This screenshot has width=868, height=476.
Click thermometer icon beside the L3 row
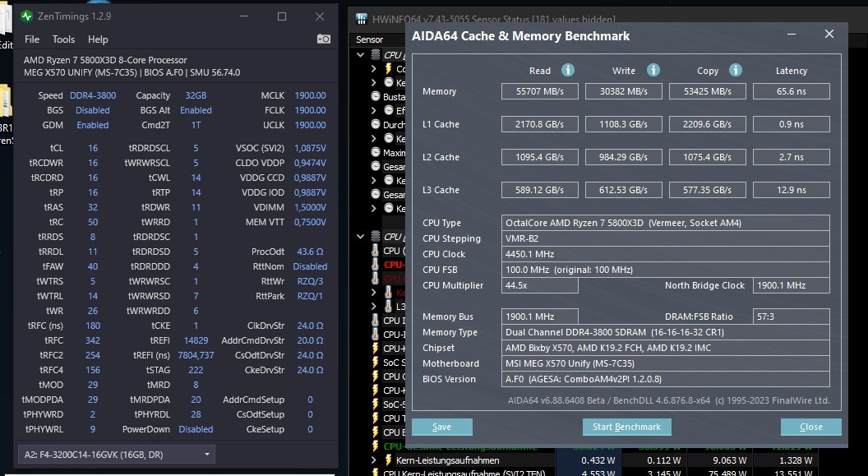[x=389, y=306]
